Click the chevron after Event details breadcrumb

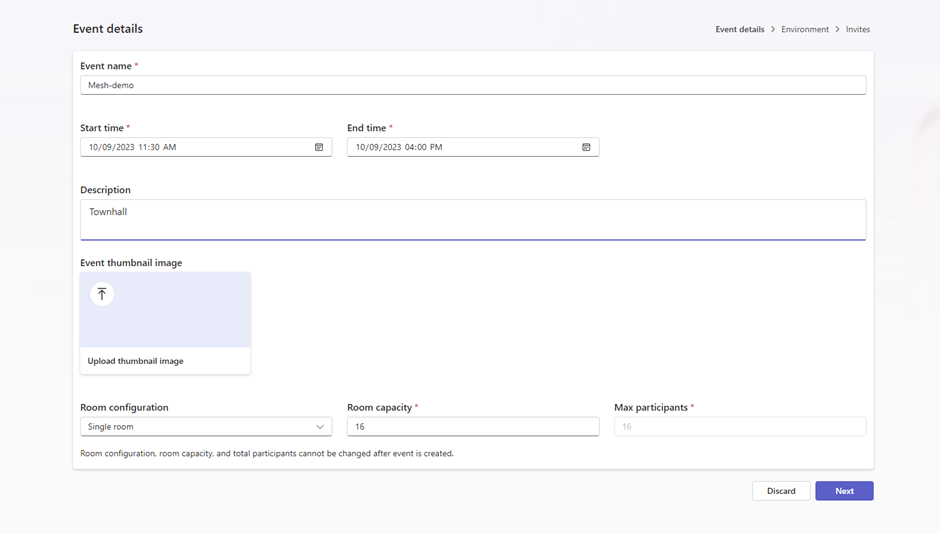point(773,30)
